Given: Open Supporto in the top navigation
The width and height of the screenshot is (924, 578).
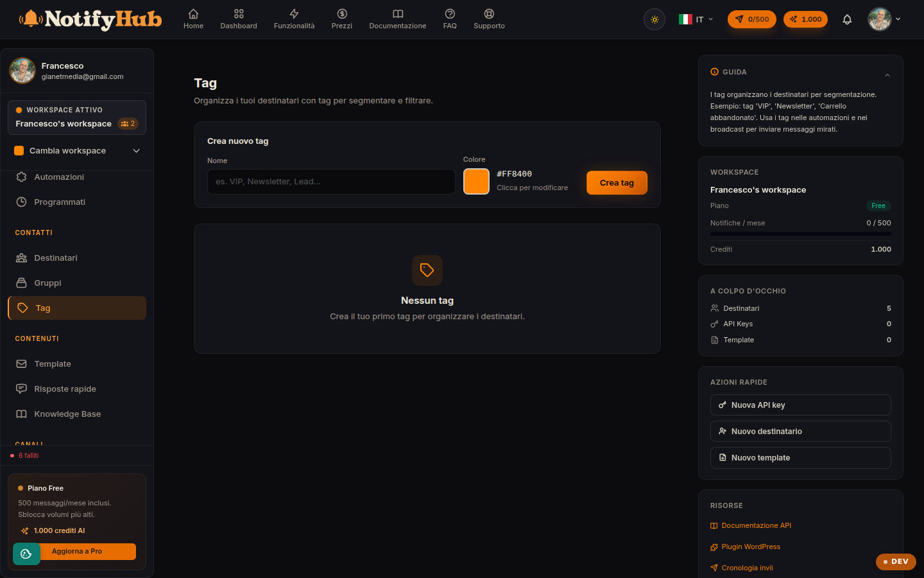Looking at the screenshot, I should (x=489, y=19).
